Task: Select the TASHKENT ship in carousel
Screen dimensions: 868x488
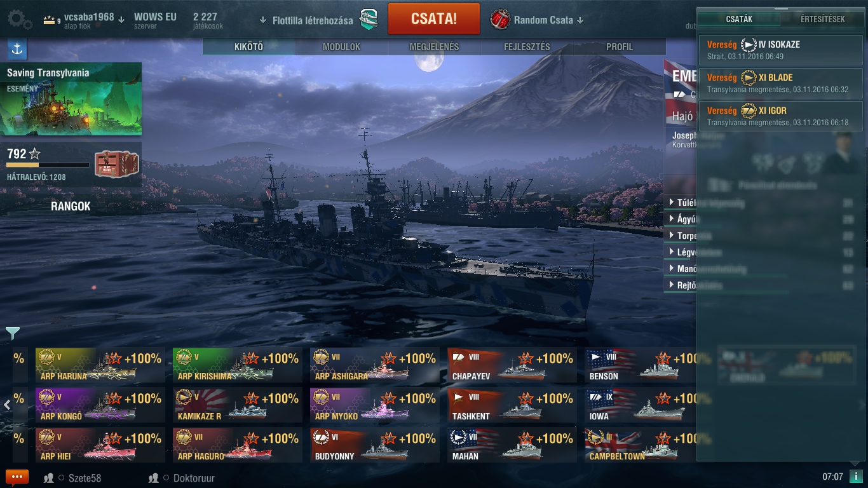Action: [512, 405]
